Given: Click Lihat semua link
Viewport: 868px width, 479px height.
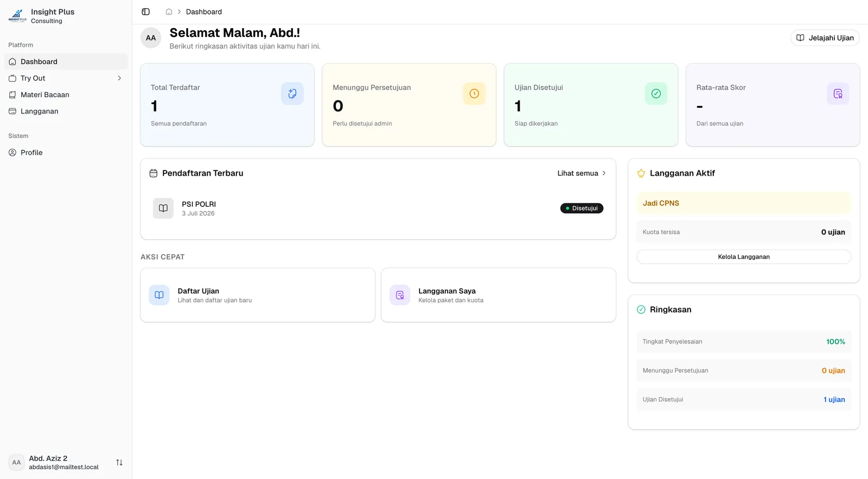Looking at the screenshot, I should click(582, 173).
